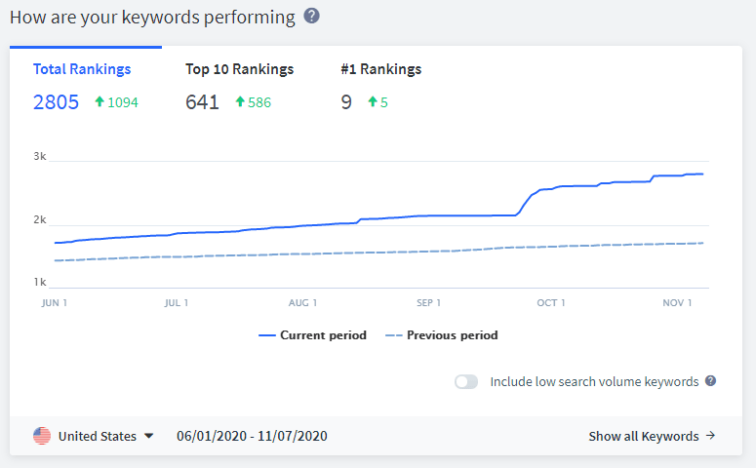Image resolution: width=756 pixels, height=468 pixels.
Task: Enable Include low search volume keywords toggle
Action: click(x=466, y=381)
